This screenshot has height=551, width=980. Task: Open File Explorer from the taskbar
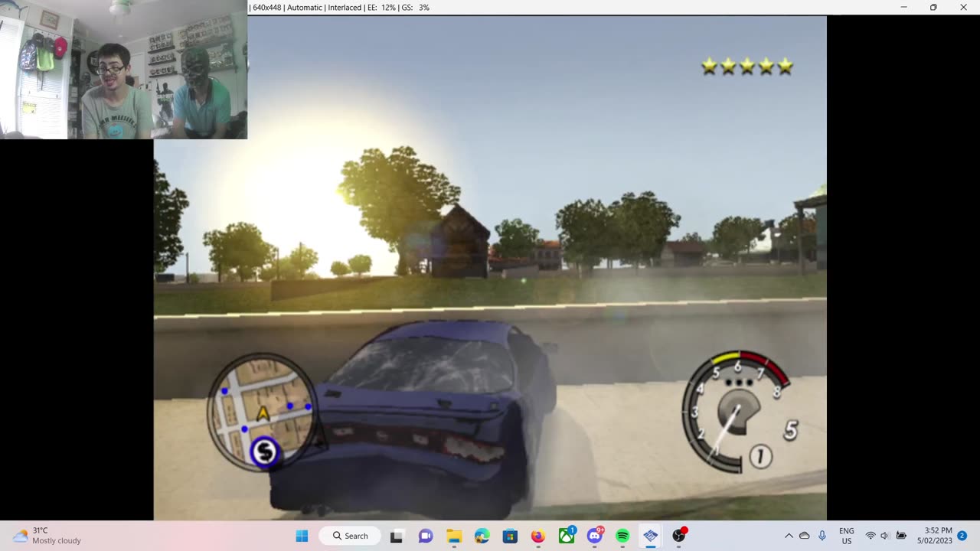pyautogui.click(x=454, y=536)
